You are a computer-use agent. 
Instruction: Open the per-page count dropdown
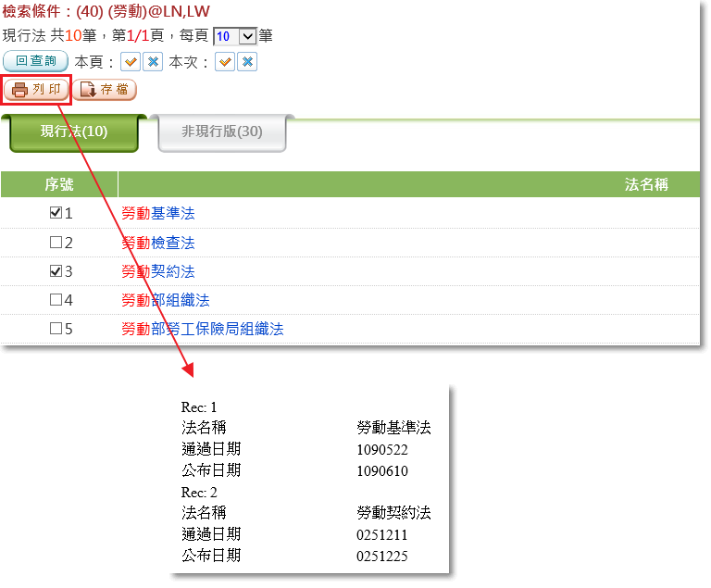pyautogui.click(x=234, y=36)
